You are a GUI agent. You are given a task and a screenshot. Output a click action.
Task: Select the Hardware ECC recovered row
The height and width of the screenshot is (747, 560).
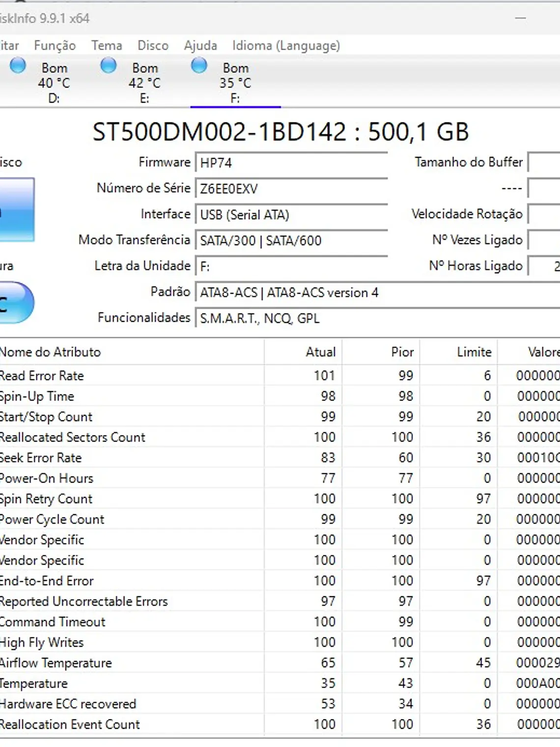[x=280, y=704]
